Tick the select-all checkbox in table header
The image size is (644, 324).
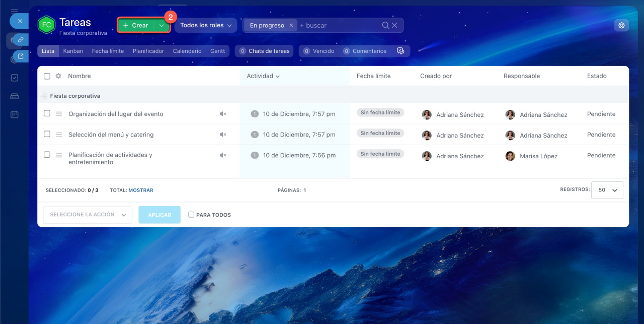[47, 76]
